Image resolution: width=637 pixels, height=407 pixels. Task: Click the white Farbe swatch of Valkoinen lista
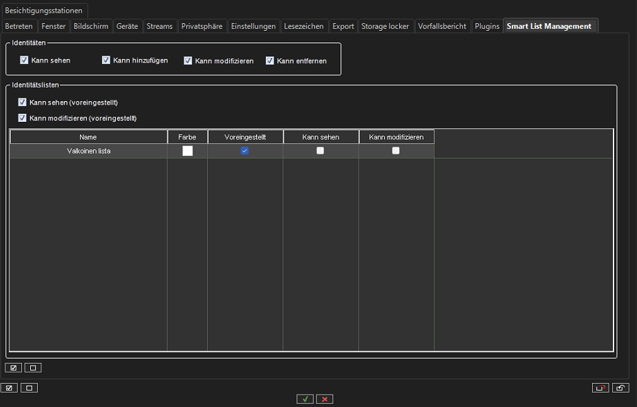click(188, 151)
